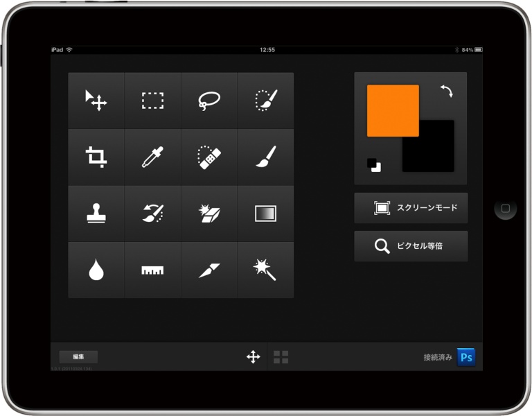Select the Clone Stamp tool
The width and height of the screenshot is (532, 416).
coord(96,214)
